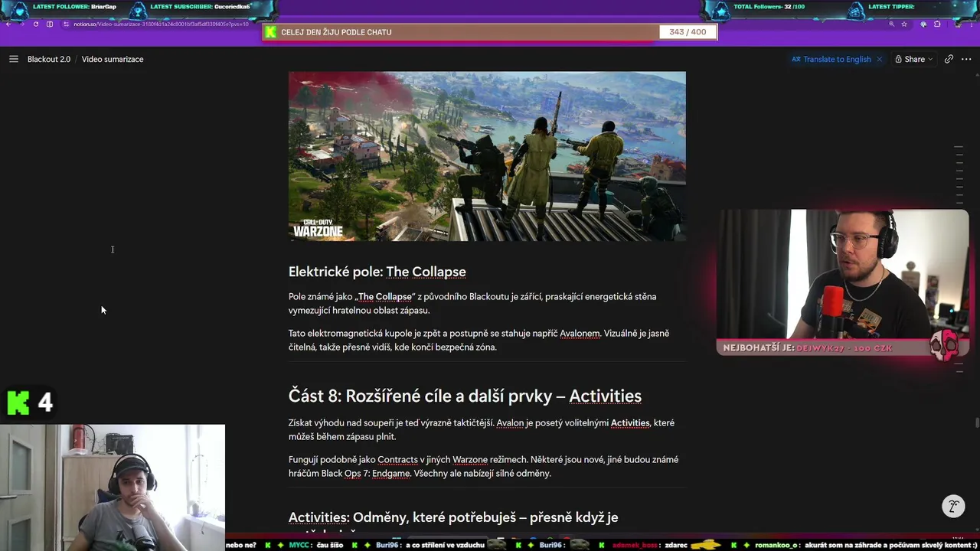Open the Video sumarizace breadcrumb

coord(113,59)
